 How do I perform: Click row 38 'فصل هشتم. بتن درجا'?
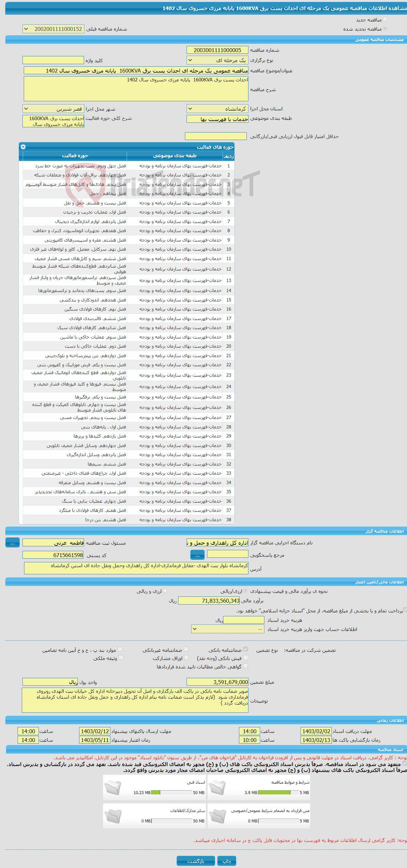tap(105, 520)
